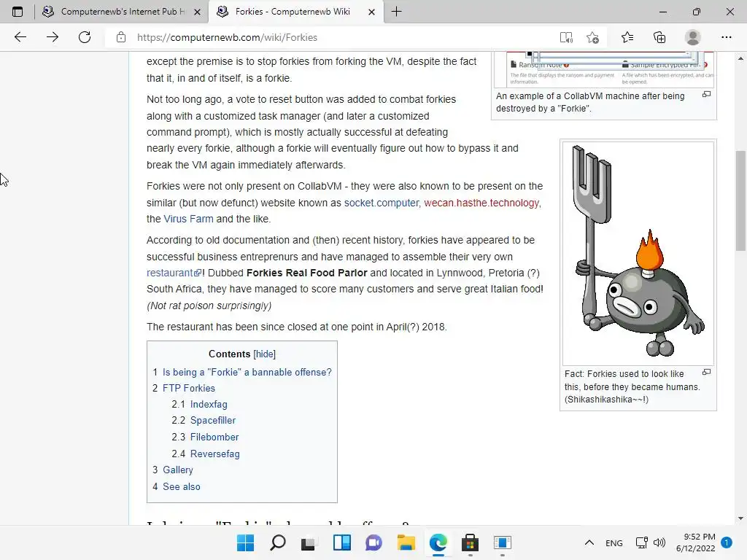
Task: Open the notification count badge
Action: coord(727,542)
